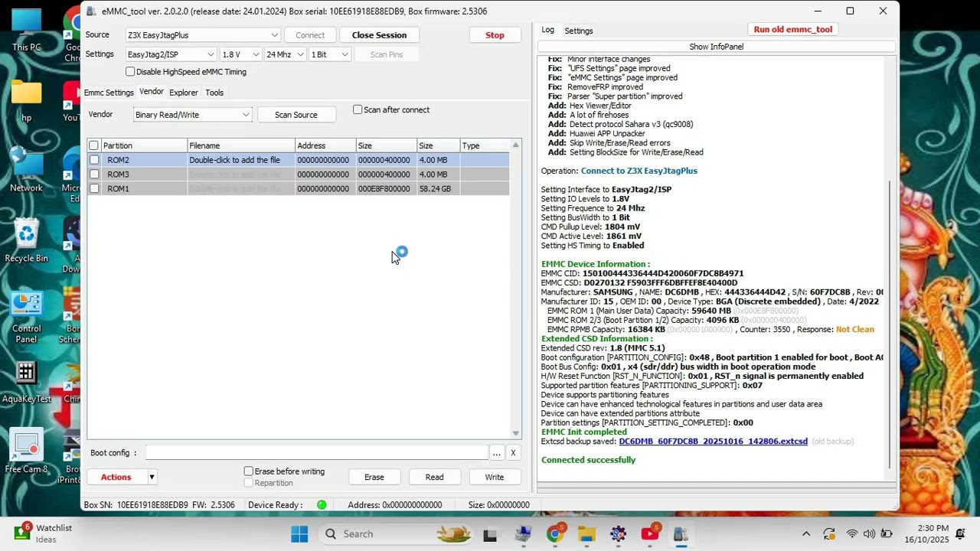The image size is (980, 551).
Task: Open the 1 Bit bus width dropdown
Action: tap(330, 54)
